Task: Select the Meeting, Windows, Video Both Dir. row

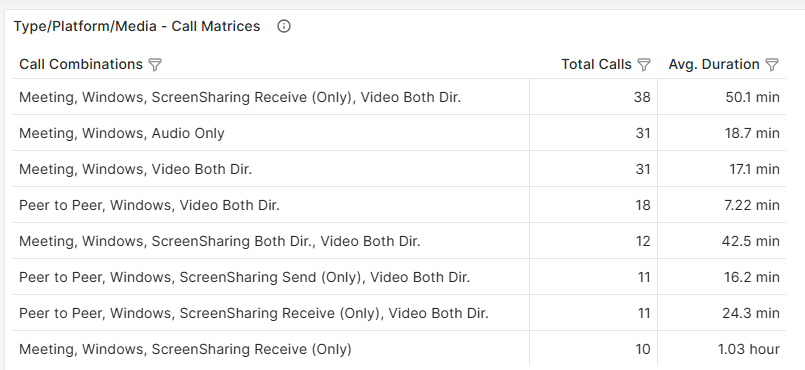Action: pyautogui.click(x=399, y=169)
